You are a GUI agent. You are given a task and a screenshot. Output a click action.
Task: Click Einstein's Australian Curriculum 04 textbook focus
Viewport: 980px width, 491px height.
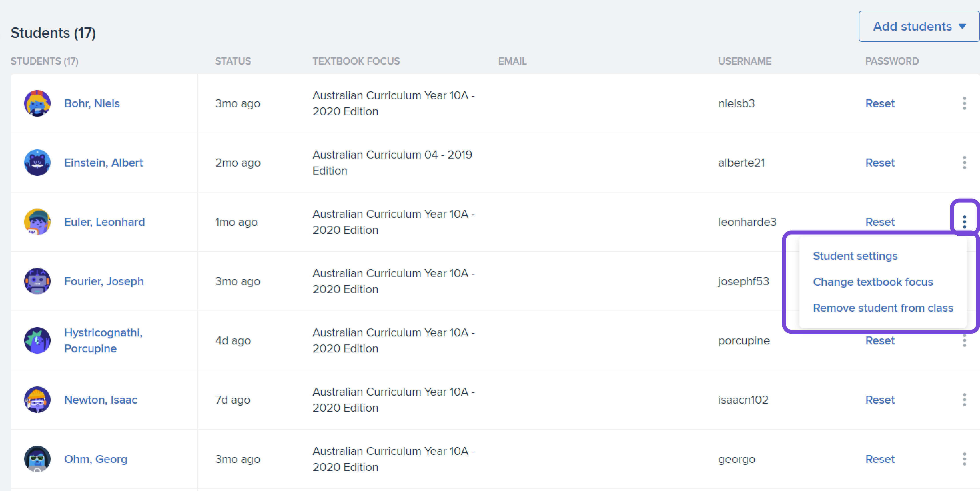coord(392,162)
